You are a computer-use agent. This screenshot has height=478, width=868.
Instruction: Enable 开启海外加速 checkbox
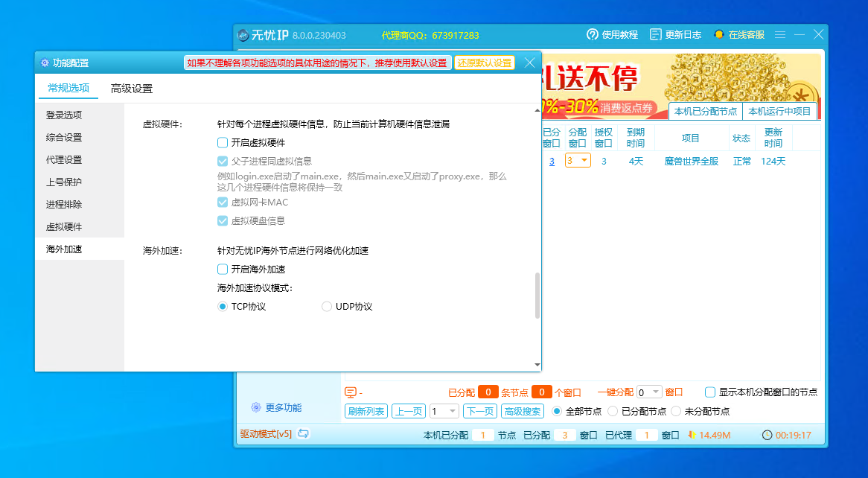(x=223, y=270)
